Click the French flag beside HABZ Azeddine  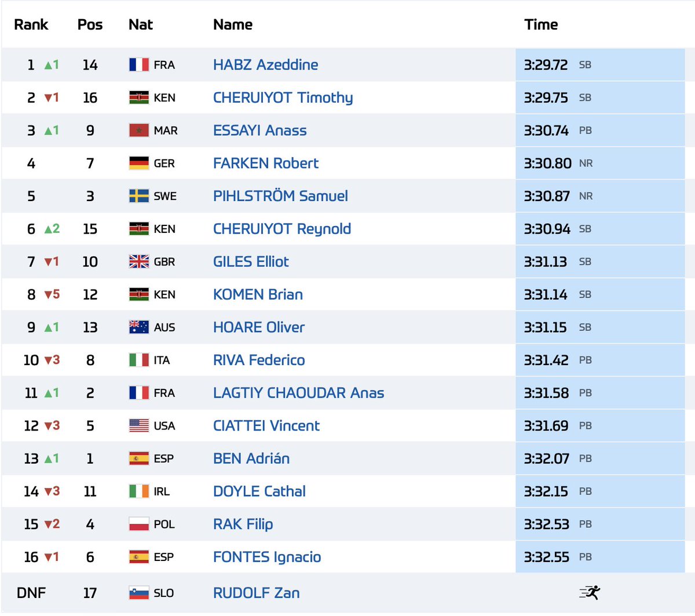pos(139,64)
